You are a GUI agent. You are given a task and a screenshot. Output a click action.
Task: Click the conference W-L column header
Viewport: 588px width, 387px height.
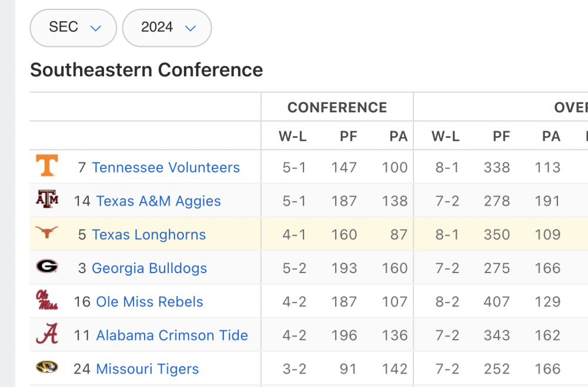point(293,137)
